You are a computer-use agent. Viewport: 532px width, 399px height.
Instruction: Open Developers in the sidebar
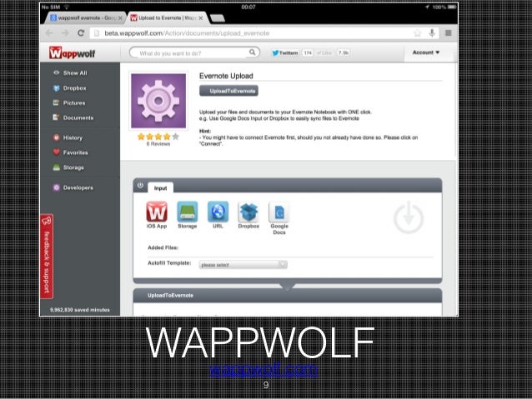tap(73, 187)
